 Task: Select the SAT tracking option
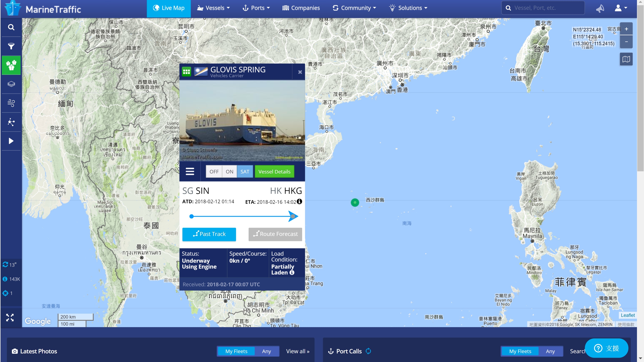tap(245, 172)
